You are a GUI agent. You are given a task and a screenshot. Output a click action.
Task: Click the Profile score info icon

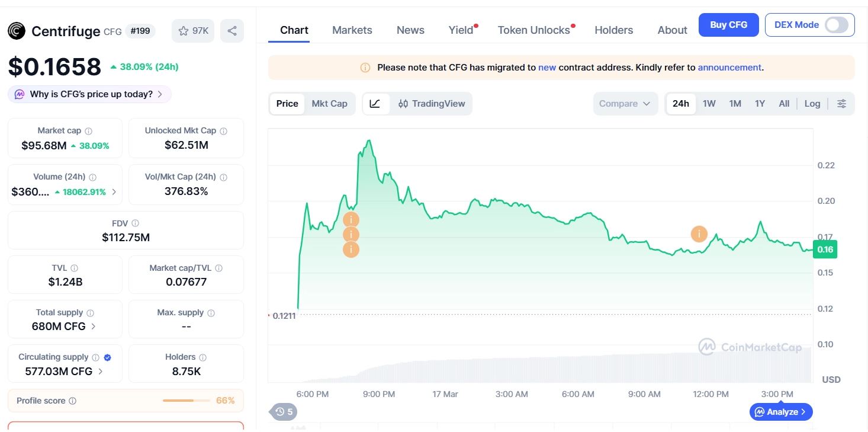(x=73, y=401)
